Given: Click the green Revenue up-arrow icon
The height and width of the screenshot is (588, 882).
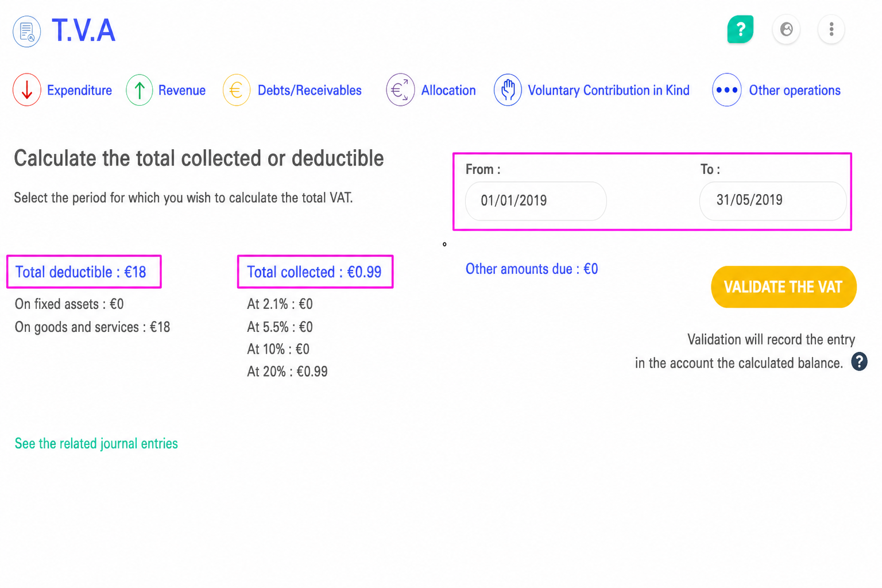Looking at the screenshot, I should point(139,90).
